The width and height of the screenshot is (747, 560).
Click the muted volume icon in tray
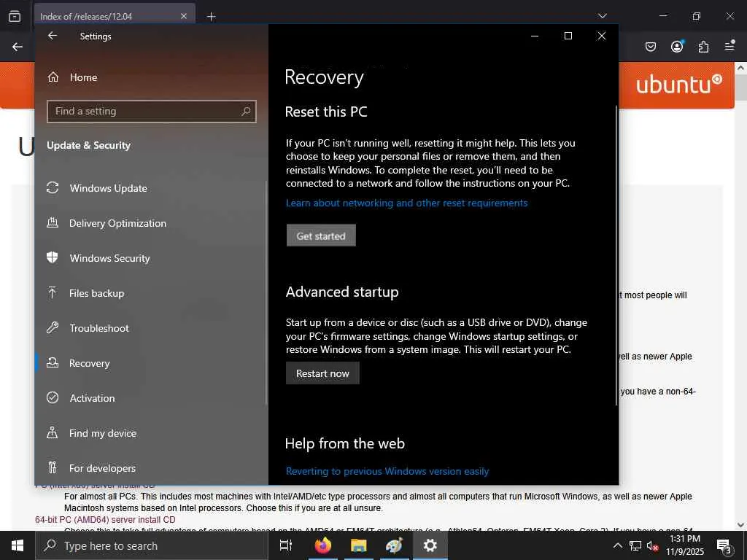tap(653, 546)
